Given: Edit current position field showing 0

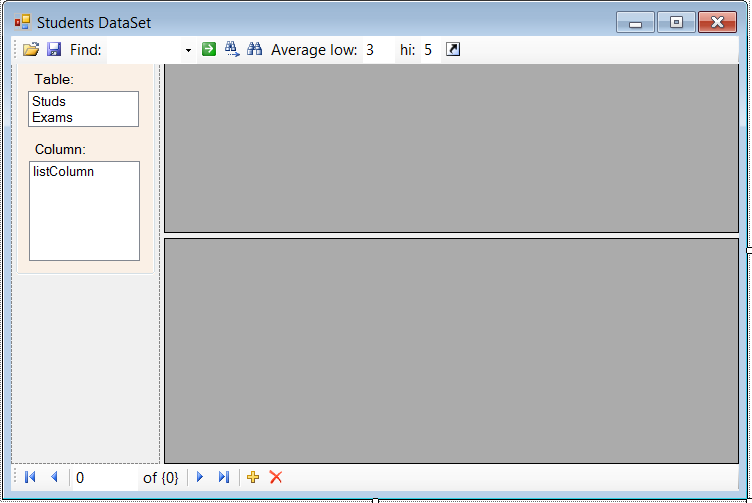Looking at the screenshot, I should (104, 478).
